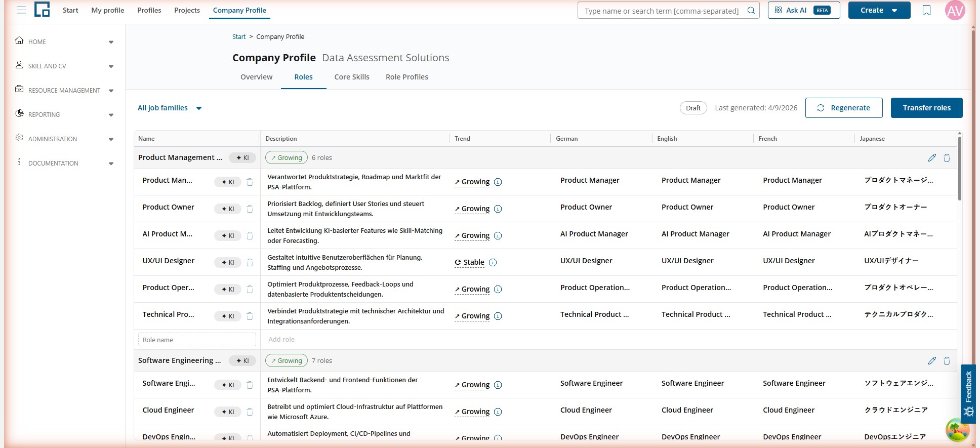Show trend info for Product Manager

click(x=498, y=182)
